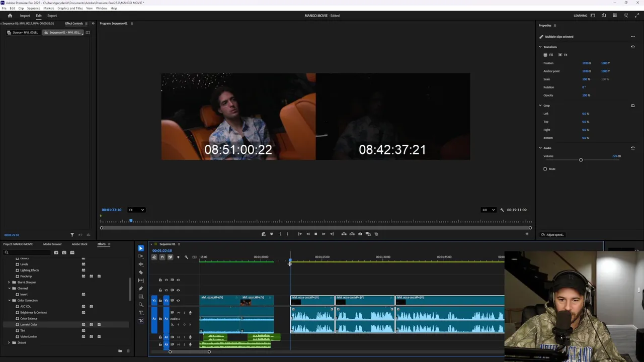Select the Zoom tool magnifier
This screenshot has width=644, height=362.
[141, 305]
